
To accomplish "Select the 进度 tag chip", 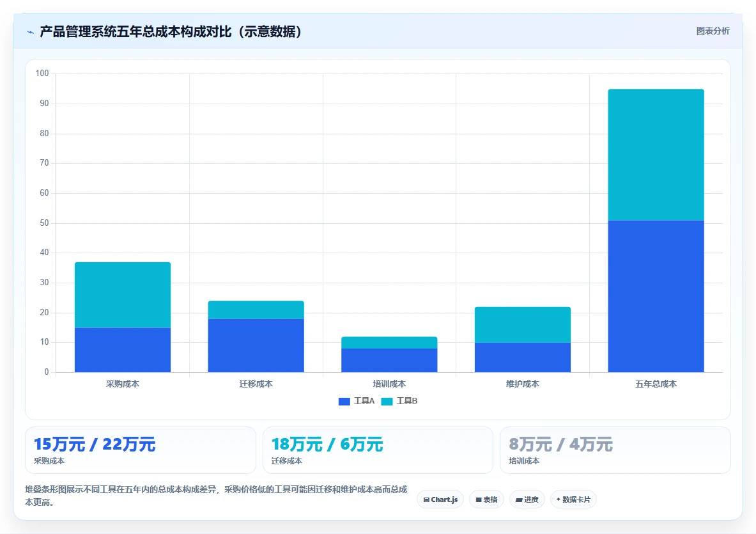I will coord(527,499).
